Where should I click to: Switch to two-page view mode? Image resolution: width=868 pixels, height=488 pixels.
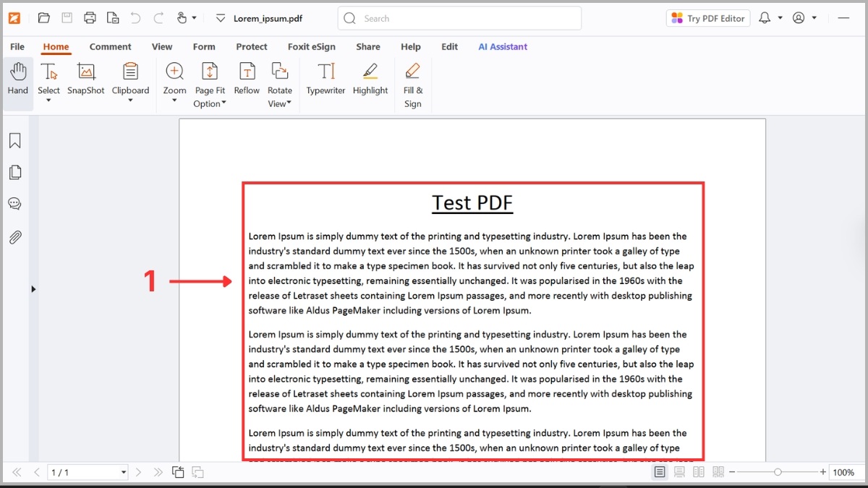pos(698,471)
